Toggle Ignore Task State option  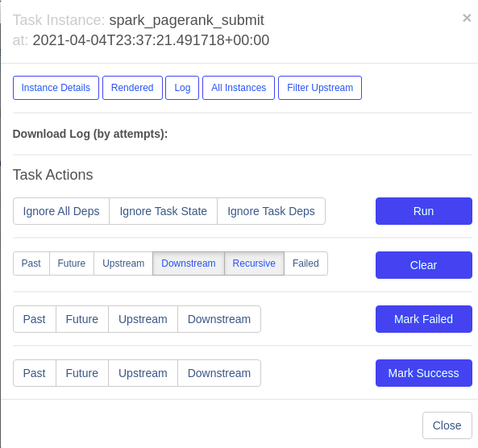163,211
